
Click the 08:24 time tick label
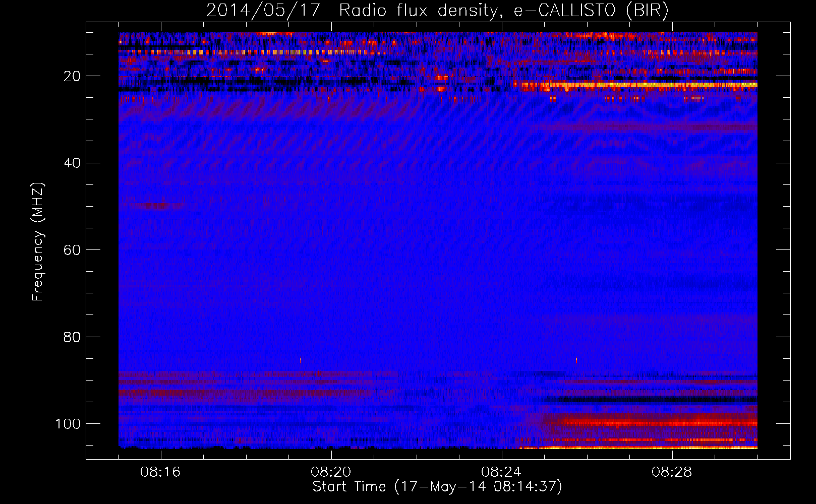[x=501, y=472]
